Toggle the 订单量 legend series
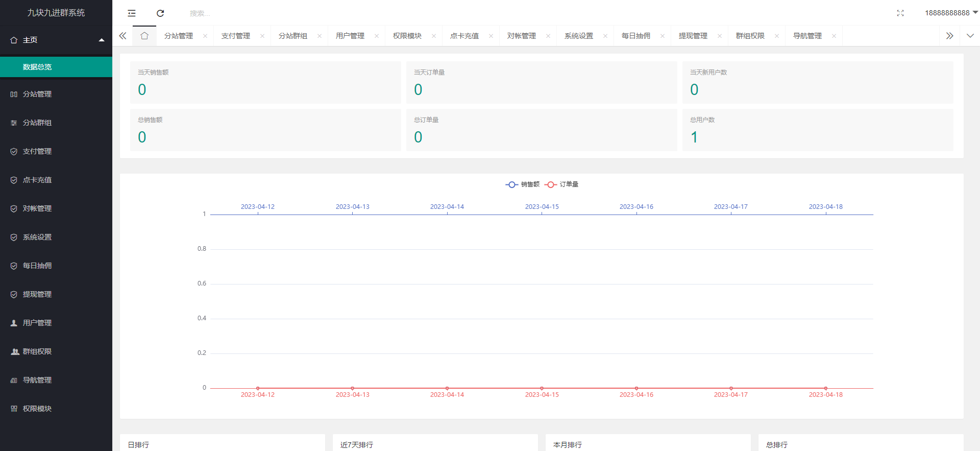 tap(561, 184)
